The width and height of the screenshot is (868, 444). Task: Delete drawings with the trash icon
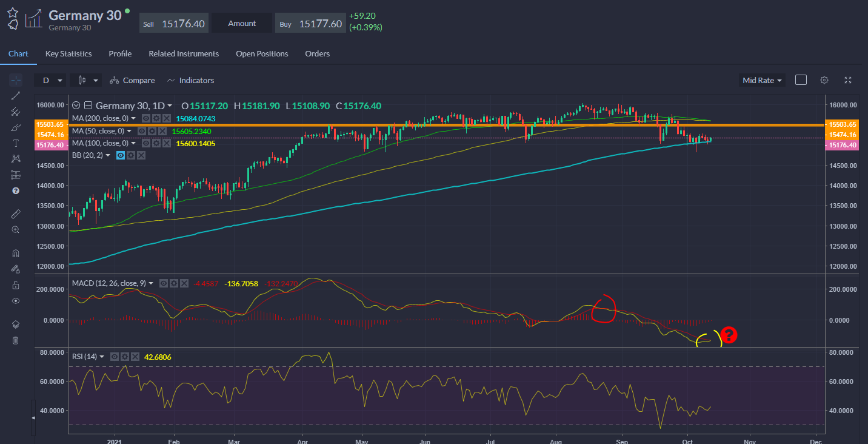(x=16, y=340)
